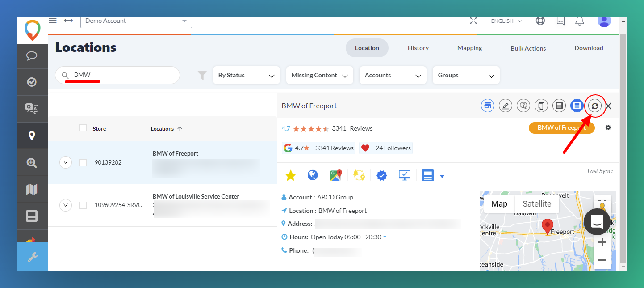The width and height of the screenshot is (644, 288).
Task: Switch the map to Satellite view
Action: 537,204
